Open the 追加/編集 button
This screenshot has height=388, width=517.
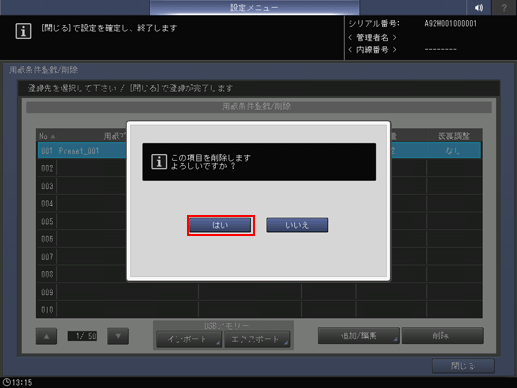click(x=359, y=336)
